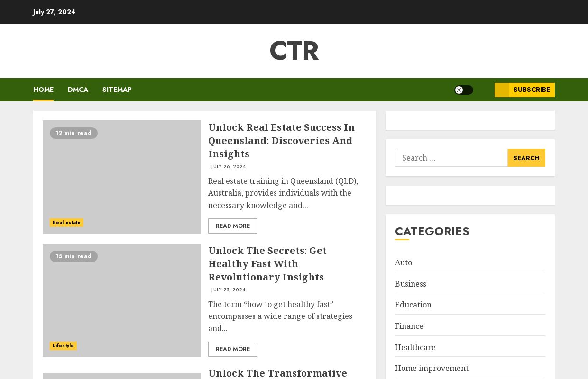
Task: Read More on Get Healthy Fast article
Action: point(233,349)
